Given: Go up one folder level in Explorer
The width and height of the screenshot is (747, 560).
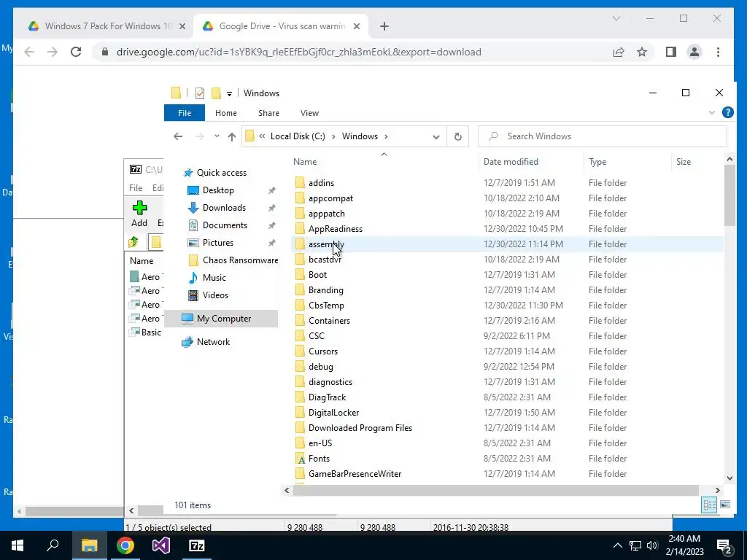Looking at the screenshot, I should pyautogui.click(x=232, y=136).
